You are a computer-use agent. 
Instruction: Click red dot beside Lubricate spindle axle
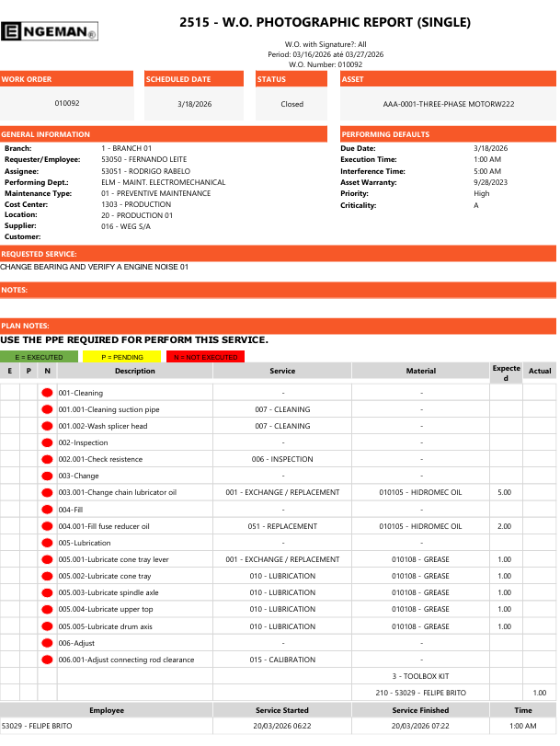pyautogui.click(x=47, y=592)
